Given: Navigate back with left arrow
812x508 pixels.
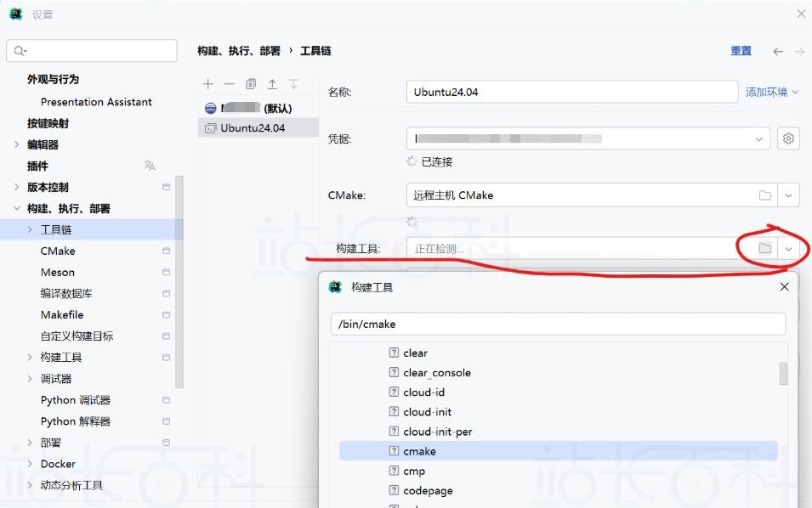Looking at the screenshot, I should point(778,51).
